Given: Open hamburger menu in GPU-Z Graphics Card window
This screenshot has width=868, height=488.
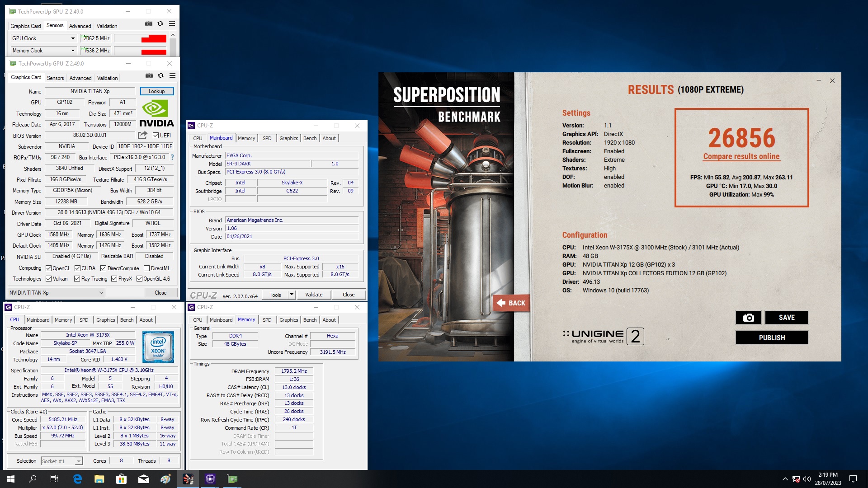Looking at the screenshot, I should pos(172,75).
